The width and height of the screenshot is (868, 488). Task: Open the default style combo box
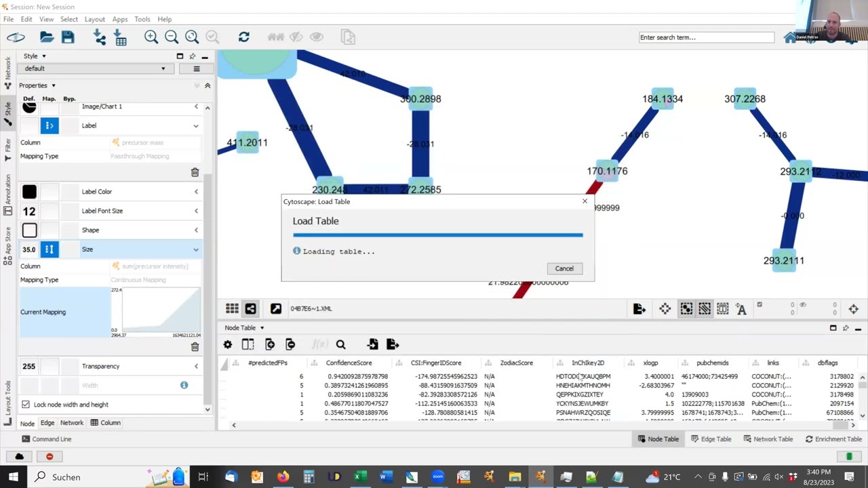pos(95,68)
